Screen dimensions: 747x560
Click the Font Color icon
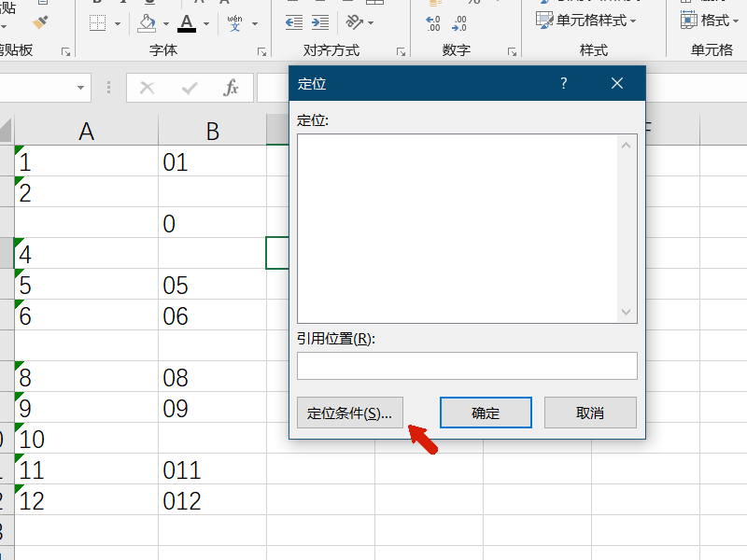187,21
